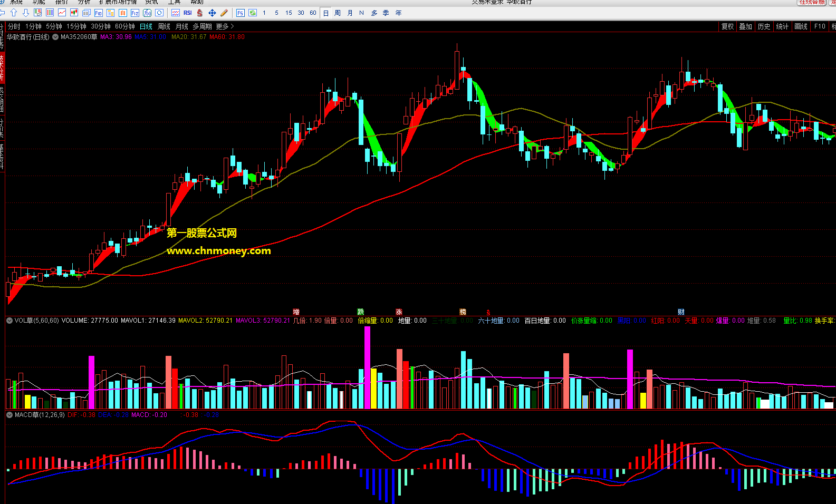Click the red dollar sign icon
This screenshot has height=504, width=836.
pos(200,13)
